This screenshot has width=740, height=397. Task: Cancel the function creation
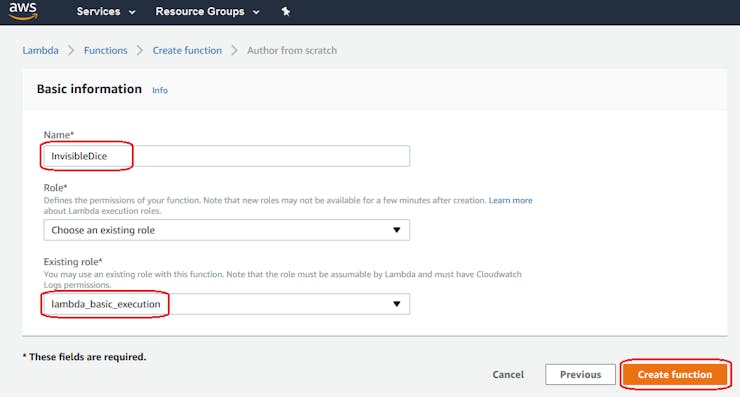click(x=508, y=374)
